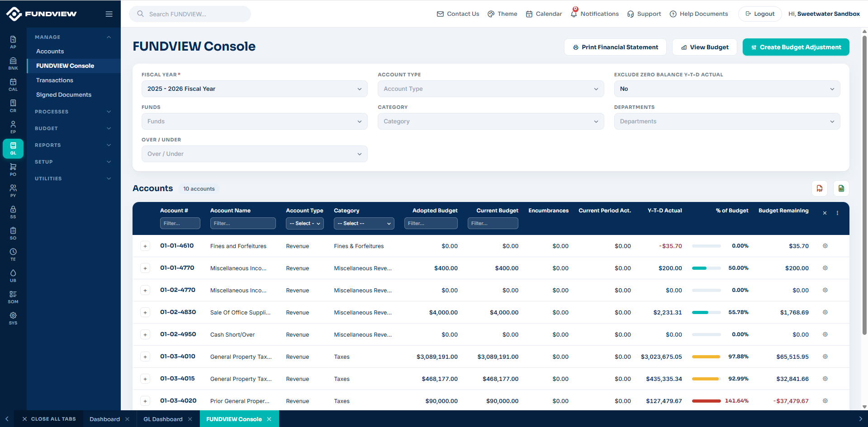
Task: Expand the Processes menu section
Action: tap(73, 112)
